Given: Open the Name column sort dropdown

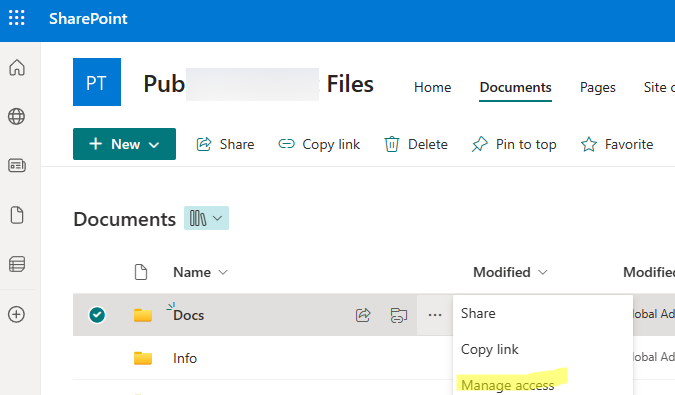Looking at the screenshot, I should click(200, 272).
